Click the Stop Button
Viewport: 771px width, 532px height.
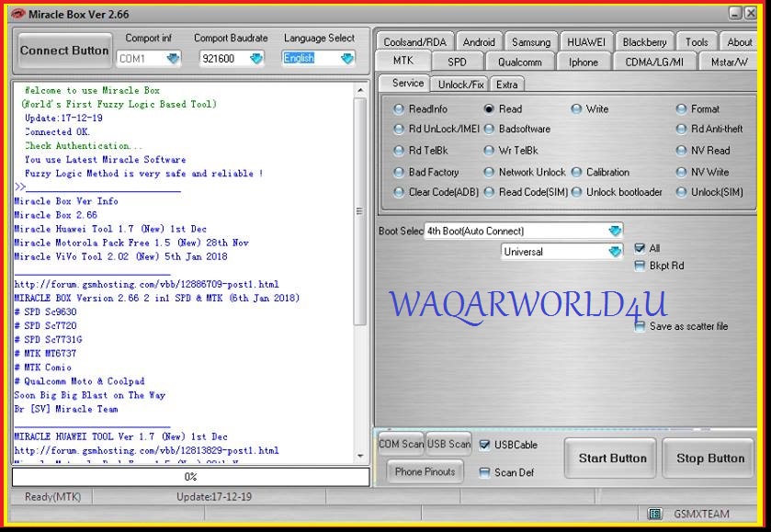click(x=710, y=458)
